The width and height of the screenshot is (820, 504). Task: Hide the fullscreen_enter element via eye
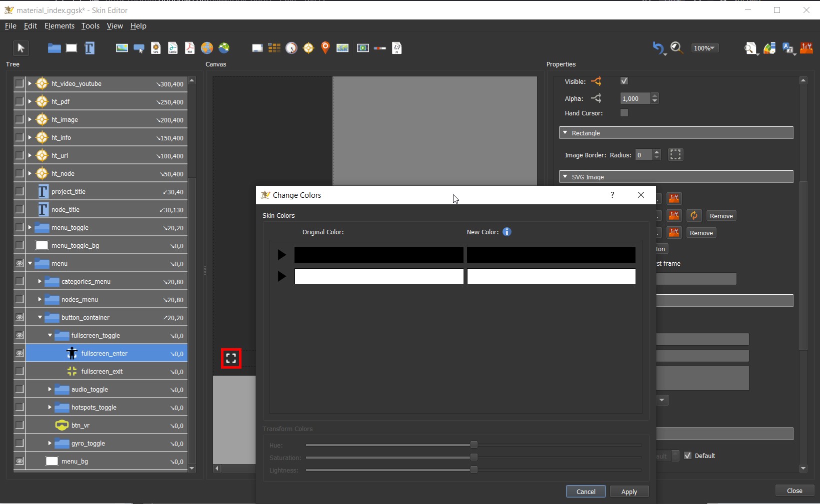click(19, 353)
